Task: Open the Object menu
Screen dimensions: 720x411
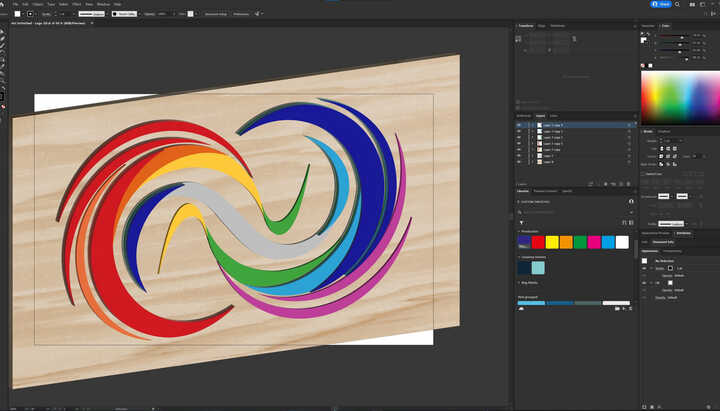Action: click(x=38, y=4)
